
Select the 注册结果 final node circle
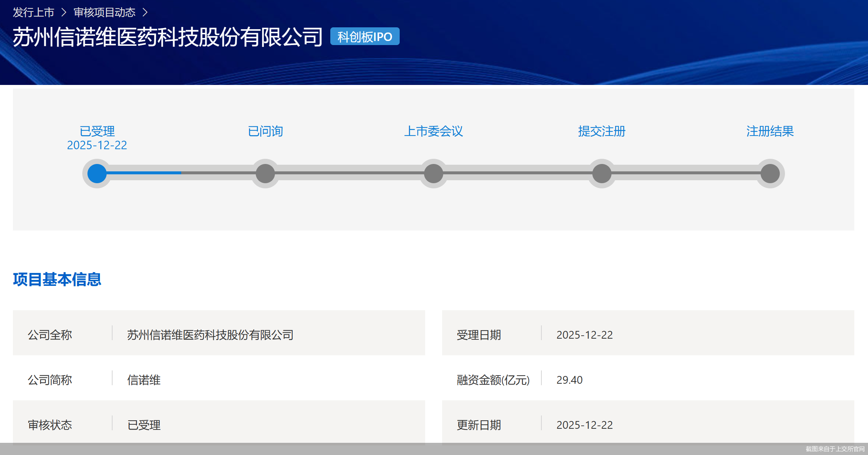click(770, 173)
